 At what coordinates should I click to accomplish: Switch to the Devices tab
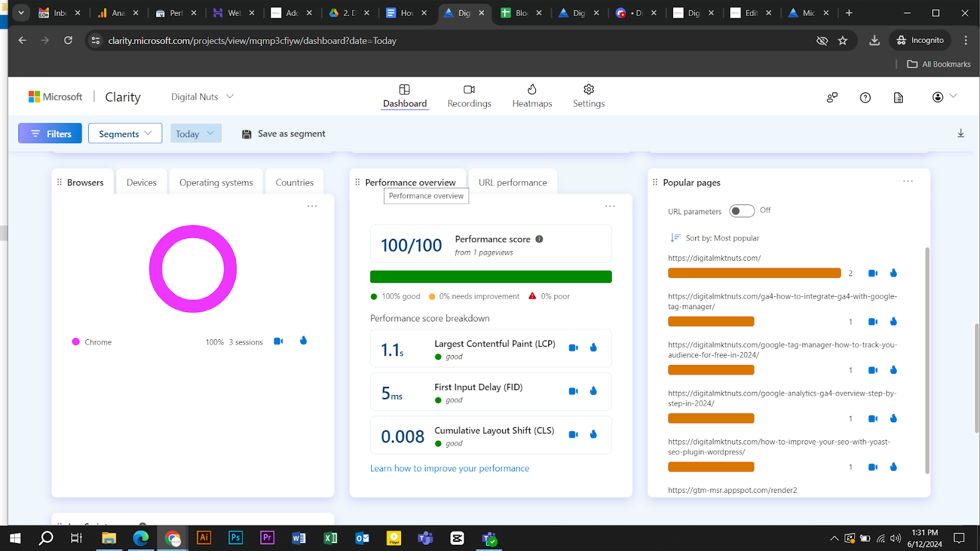tap(141, 182)
